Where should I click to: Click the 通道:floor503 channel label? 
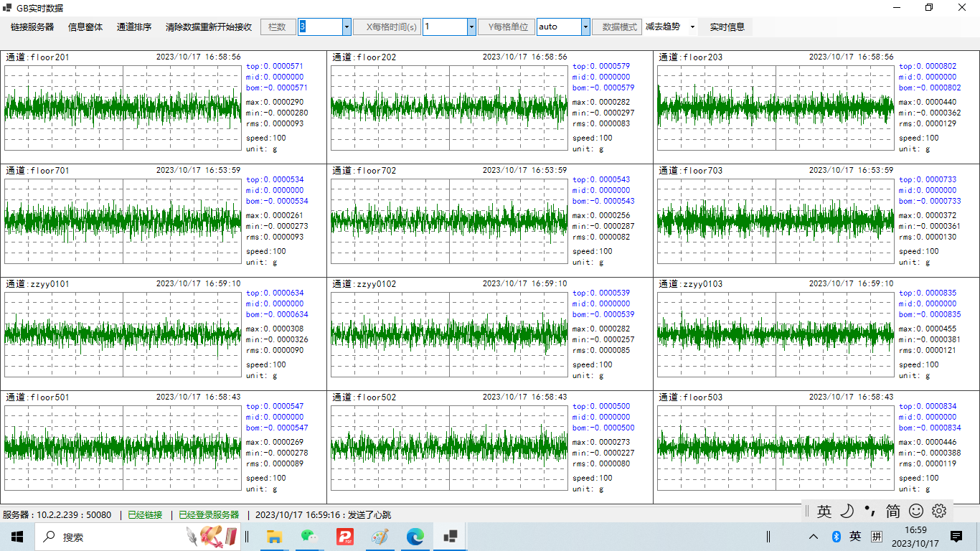[x=691, y=397]
